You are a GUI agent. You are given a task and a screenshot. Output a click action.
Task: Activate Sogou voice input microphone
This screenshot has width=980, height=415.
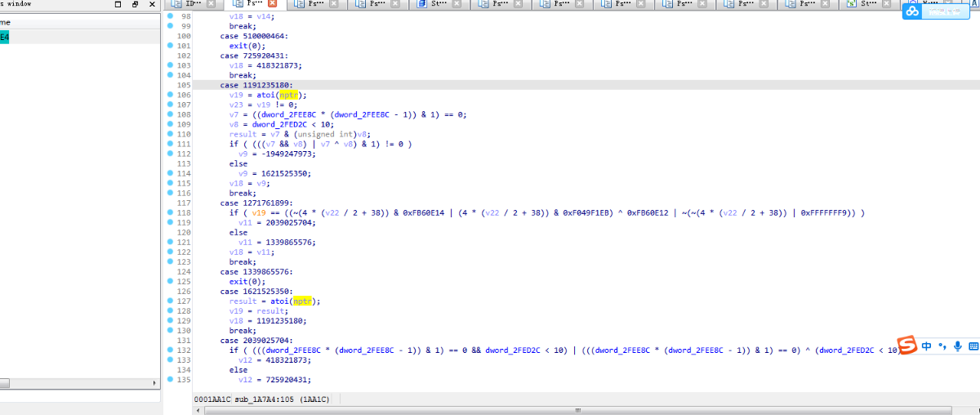[957, 346]
